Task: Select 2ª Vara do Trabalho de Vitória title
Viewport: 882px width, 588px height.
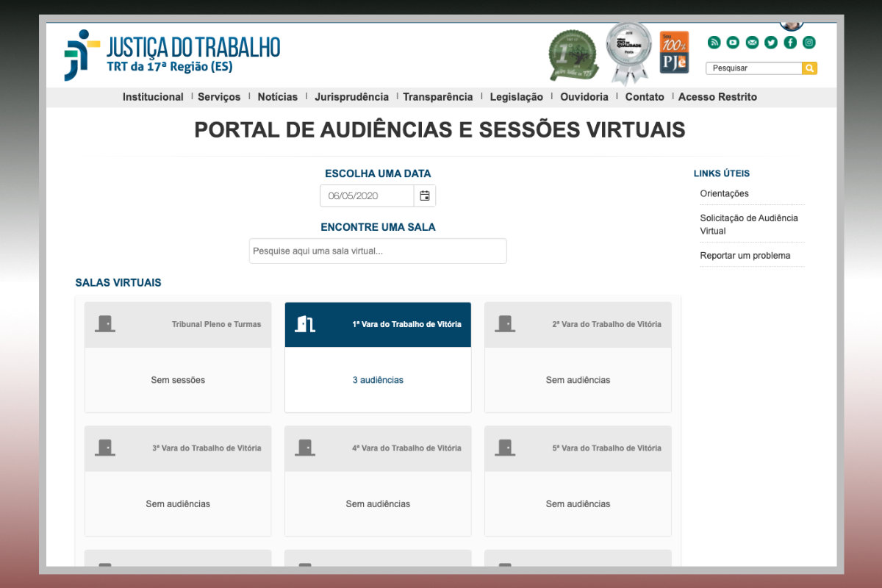Action: 606,324
